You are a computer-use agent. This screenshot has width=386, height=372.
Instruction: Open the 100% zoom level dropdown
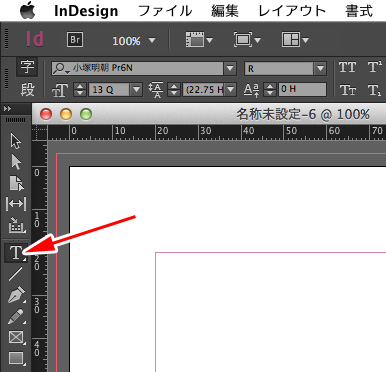click(152, 41)
